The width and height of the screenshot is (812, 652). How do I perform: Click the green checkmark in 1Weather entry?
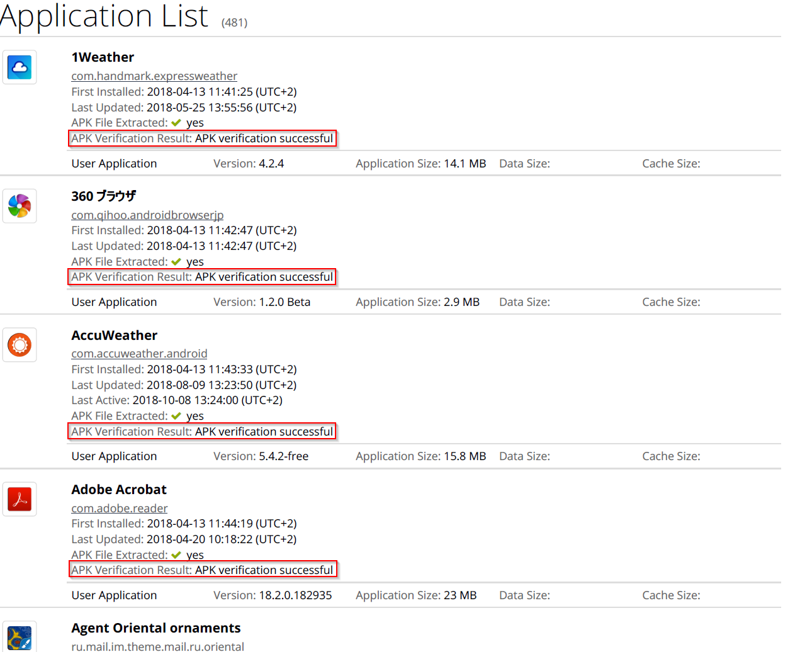[176, 123]
